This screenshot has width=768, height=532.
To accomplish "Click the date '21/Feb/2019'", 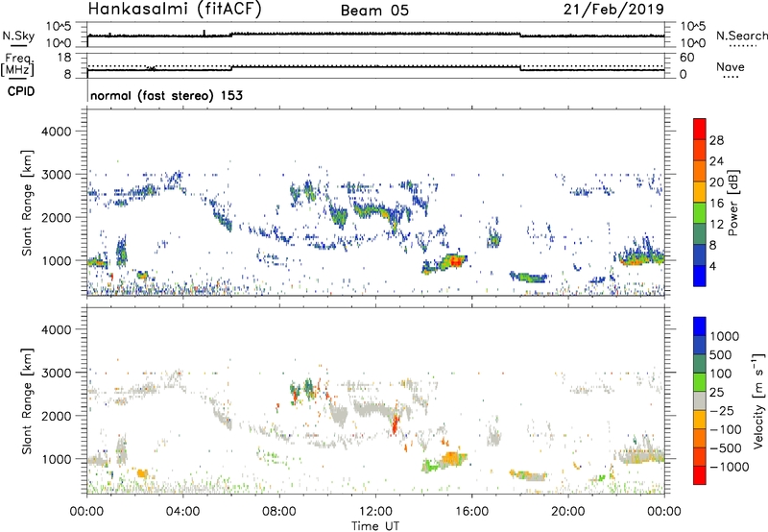I will coord(613,10).
